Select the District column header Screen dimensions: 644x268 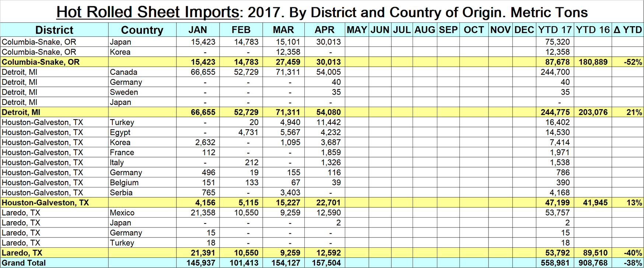pos(54,30)
